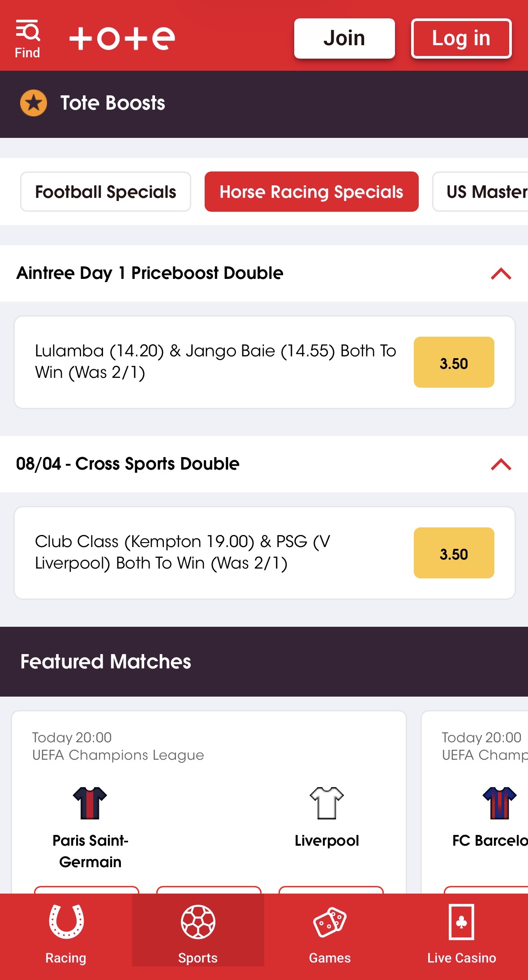Collapse the Cross Sports Double section
The width and height of the screenshot is (528, 980).
tap(500, 465)
